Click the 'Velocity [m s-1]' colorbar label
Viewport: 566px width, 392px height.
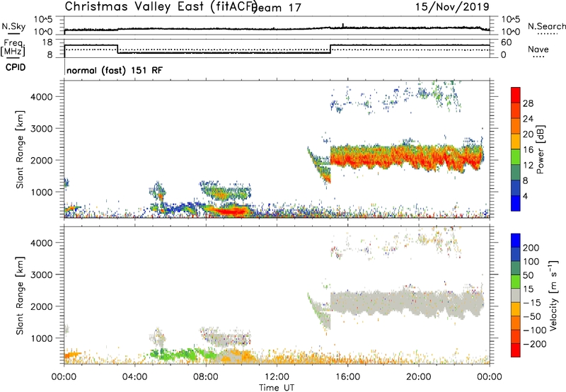(553, 295)
